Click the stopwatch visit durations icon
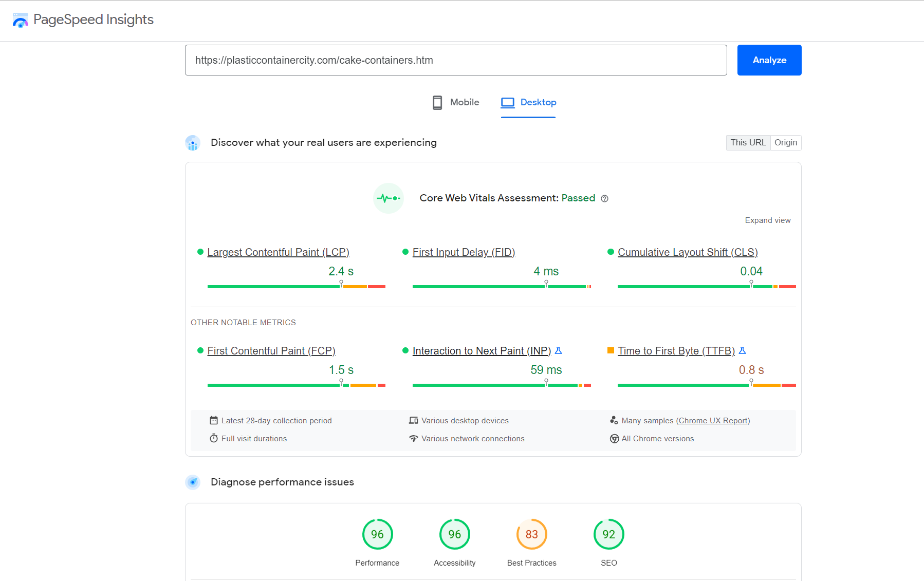 pos(214,438)
